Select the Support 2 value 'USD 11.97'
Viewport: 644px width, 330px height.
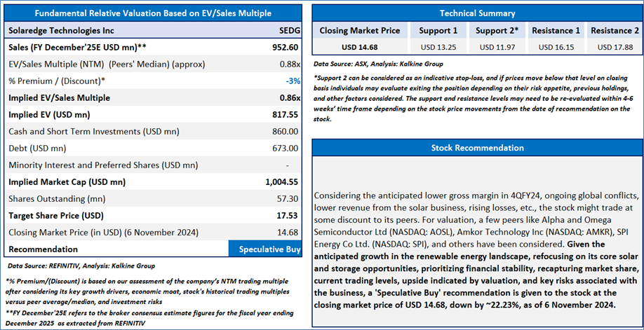pos(497,47)
